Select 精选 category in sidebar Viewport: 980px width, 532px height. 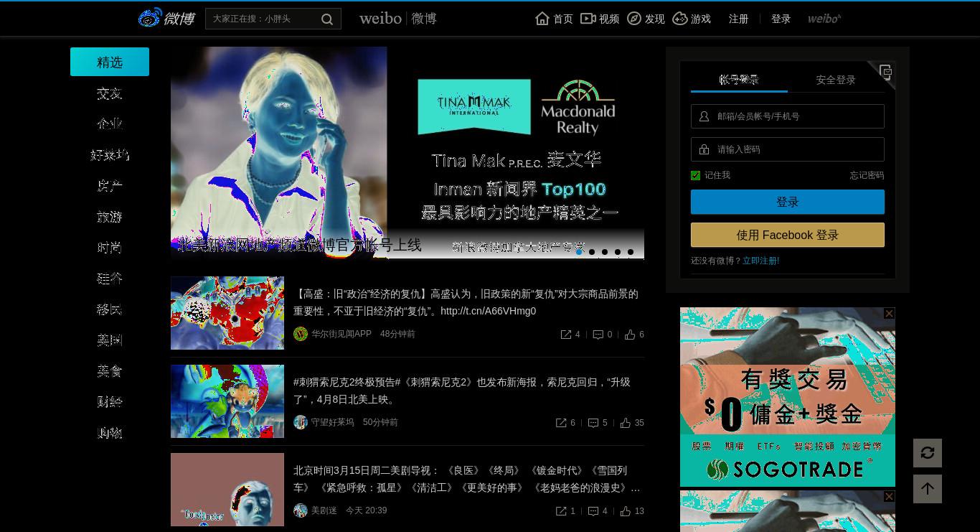[110, 62]
